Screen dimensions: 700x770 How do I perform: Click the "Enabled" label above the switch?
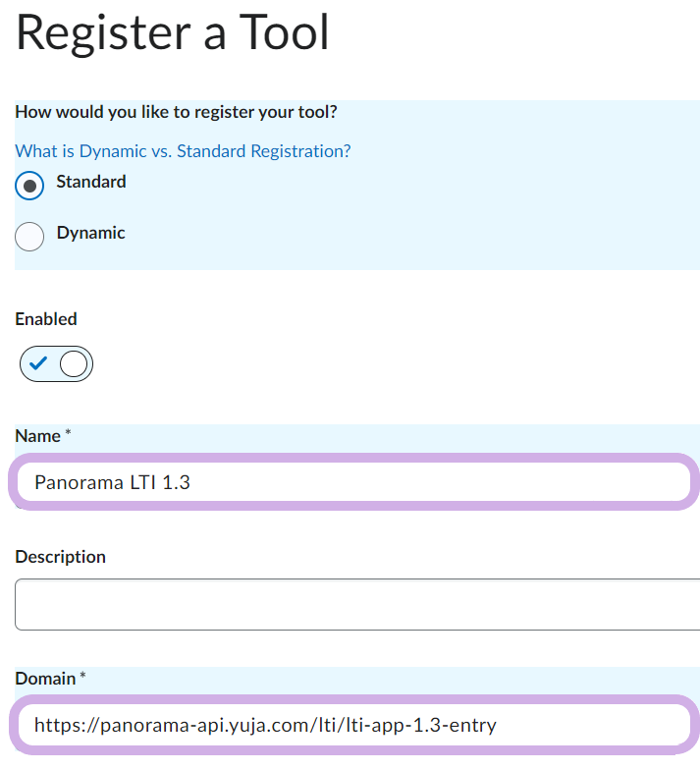coord(45,319)
